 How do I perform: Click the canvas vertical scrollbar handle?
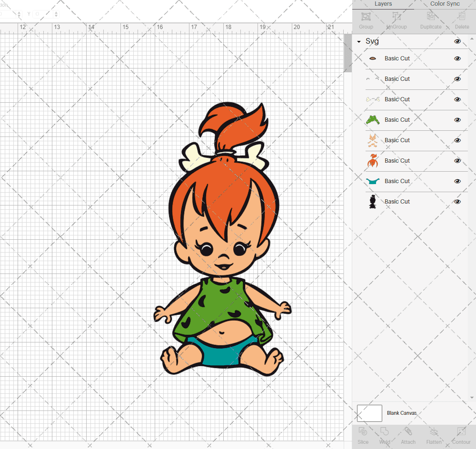347,53
